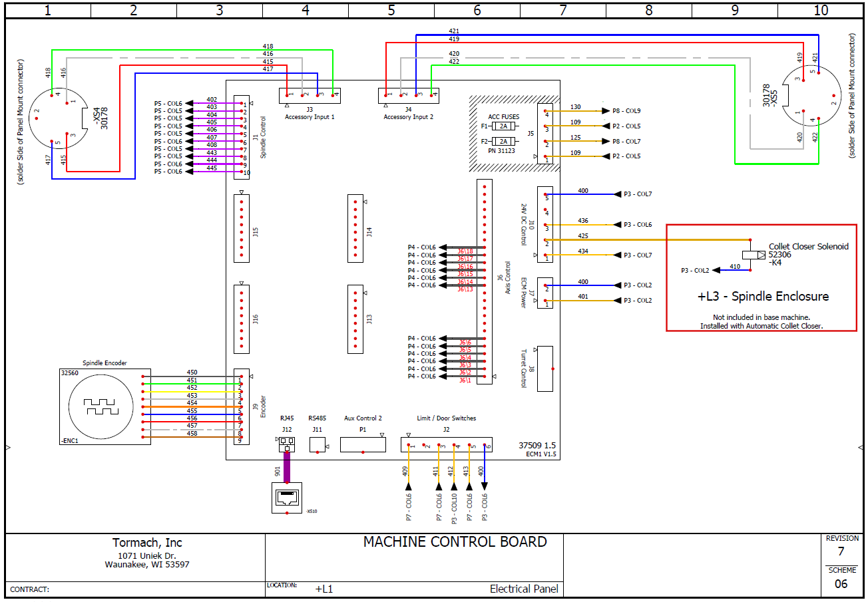Click the J12 RJ45 connector symbol

click(x=286, y=444)
